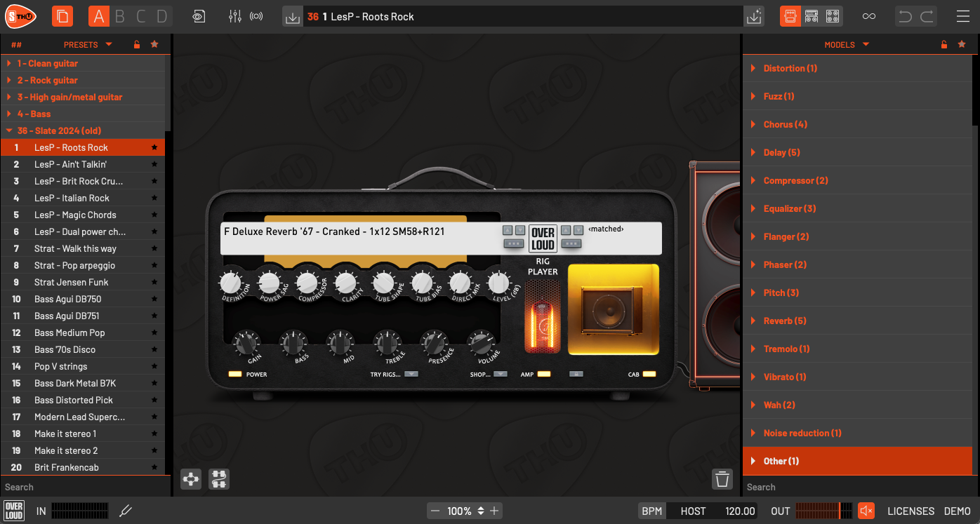The height and width of the screenshot is (524, 980).
Task: Toggle the CAB enable LED
Action: click(649, 374)
